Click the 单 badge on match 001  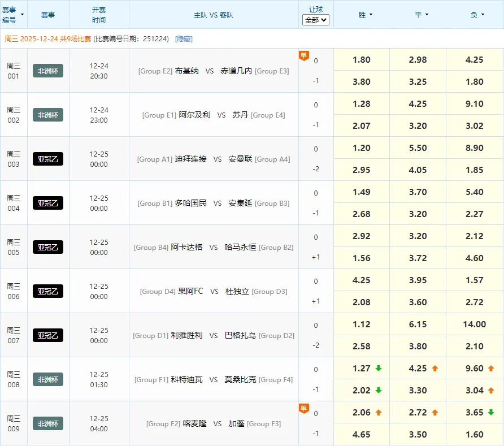(x=304, y=55)
